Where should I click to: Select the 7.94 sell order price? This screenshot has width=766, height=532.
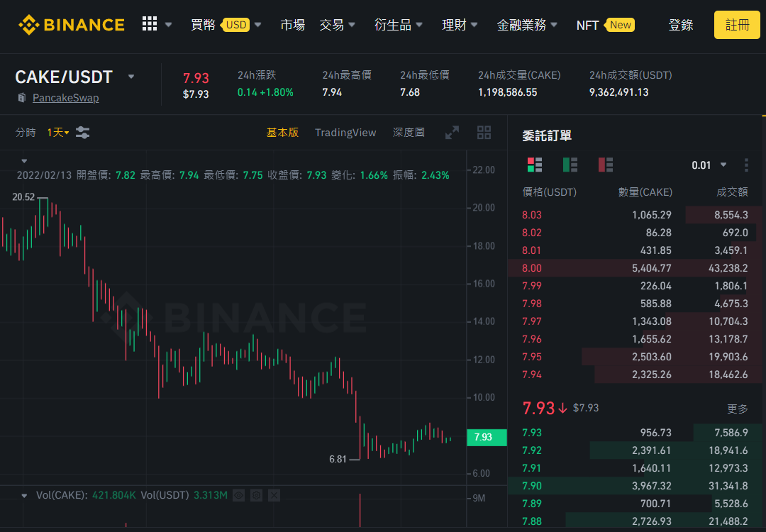tap(531, 375)
